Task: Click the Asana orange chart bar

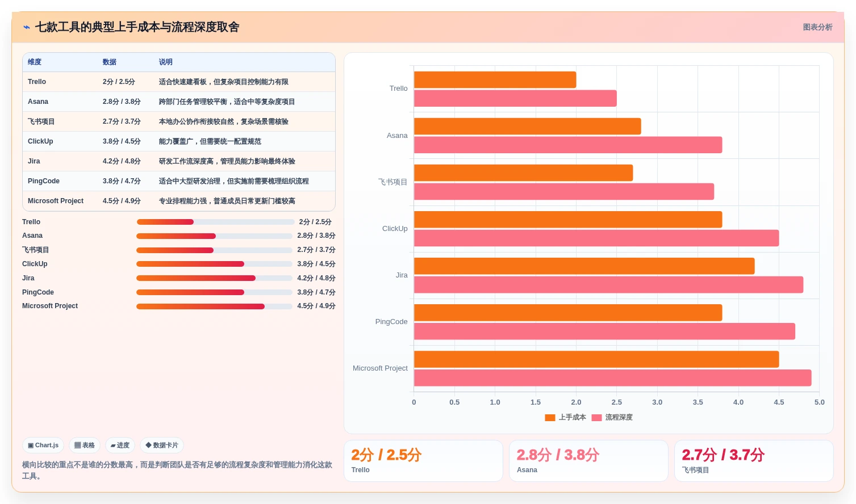Action: pos(527,126)
